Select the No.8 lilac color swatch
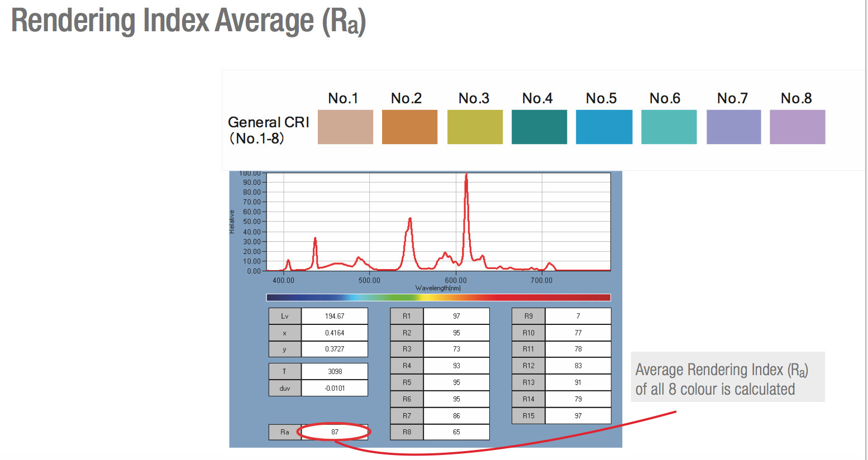 click(797, 127)
